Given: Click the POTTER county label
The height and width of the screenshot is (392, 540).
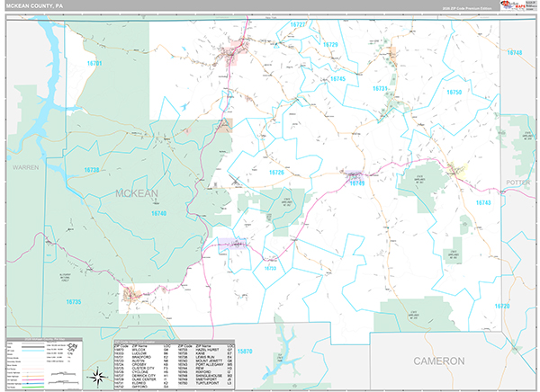Looking at the screenshot, I should (x=518, y=183).
